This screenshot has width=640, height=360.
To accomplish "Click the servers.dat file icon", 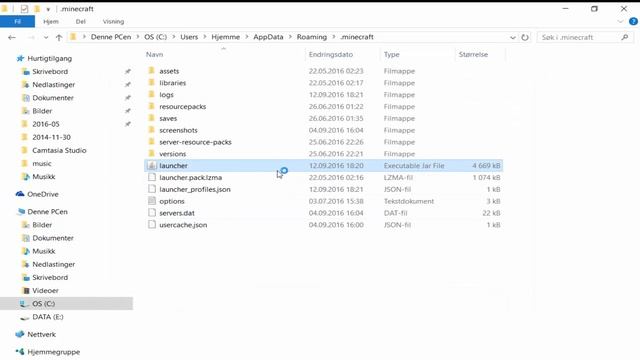I will coord(152,213).
